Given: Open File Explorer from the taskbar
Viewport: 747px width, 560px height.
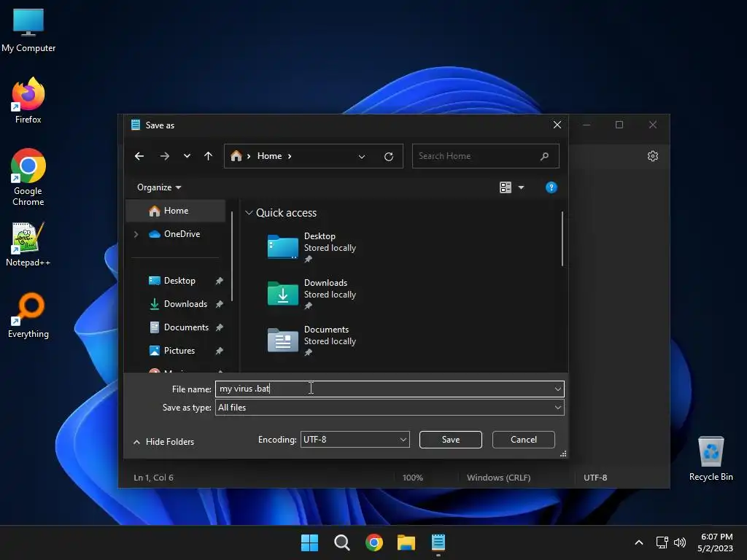Looking at the screenshot, I should (x=406, y=542).
